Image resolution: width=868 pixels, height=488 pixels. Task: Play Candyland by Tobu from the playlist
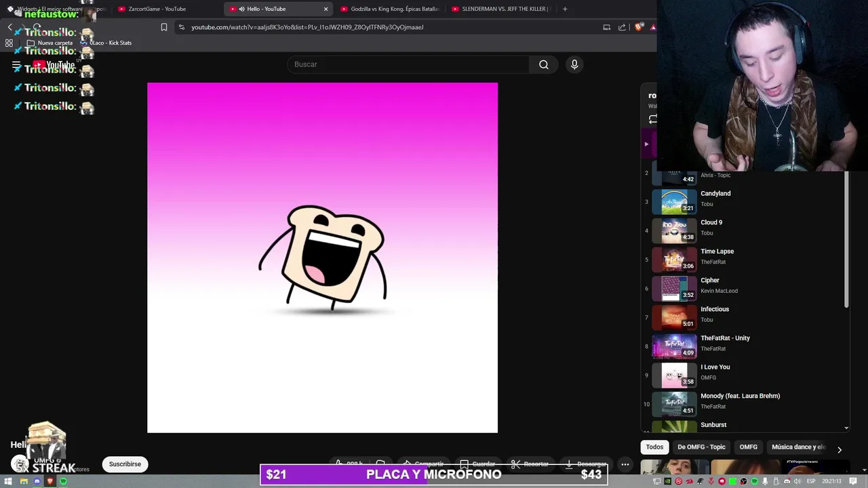point(743,201)
